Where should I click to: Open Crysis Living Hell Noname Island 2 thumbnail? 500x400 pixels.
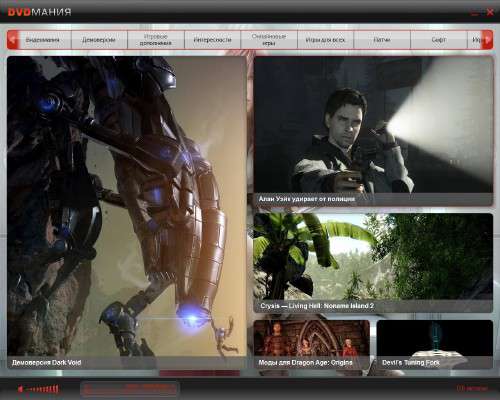click(x=373, y=263)
